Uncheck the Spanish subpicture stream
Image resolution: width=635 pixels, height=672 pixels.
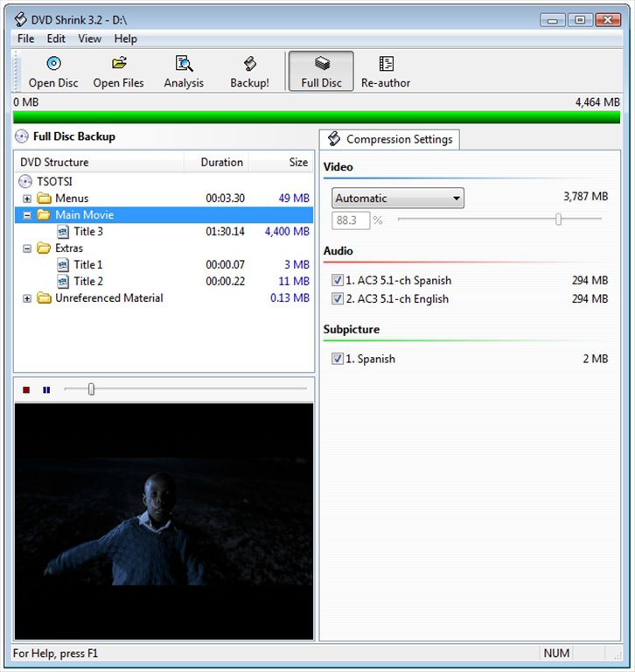coord(338,358)
